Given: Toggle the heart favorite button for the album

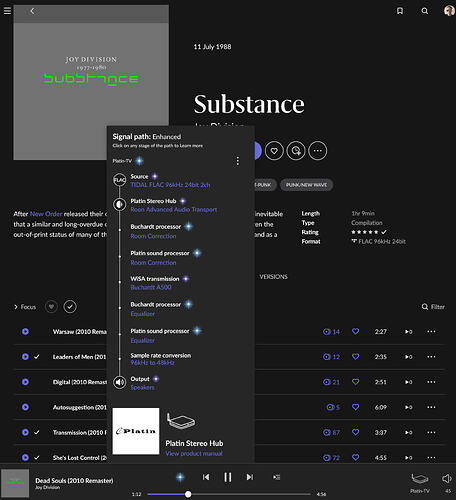Looking at the screenshot, I should 274,151.
